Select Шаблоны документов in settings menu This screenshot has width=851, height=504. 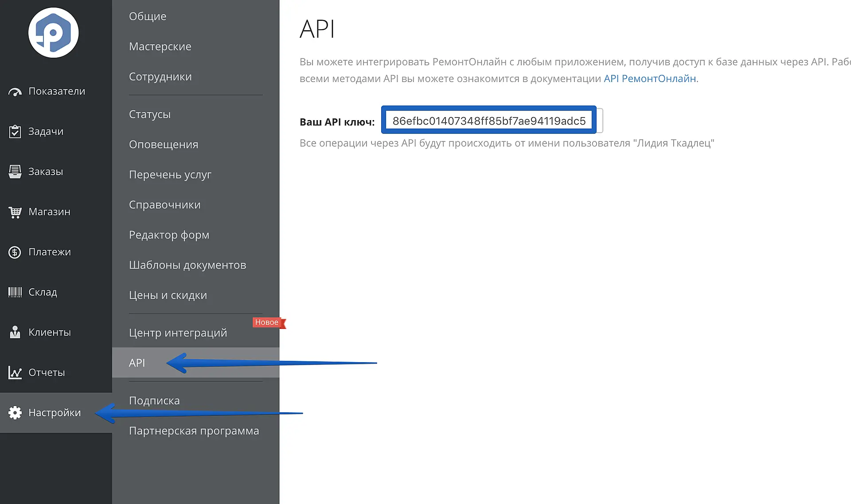click(187, 265)
